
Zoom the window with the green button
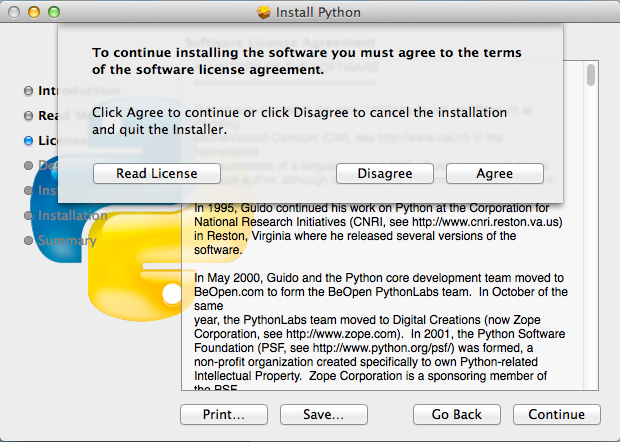pyautogui.click(x=53, y=12)
